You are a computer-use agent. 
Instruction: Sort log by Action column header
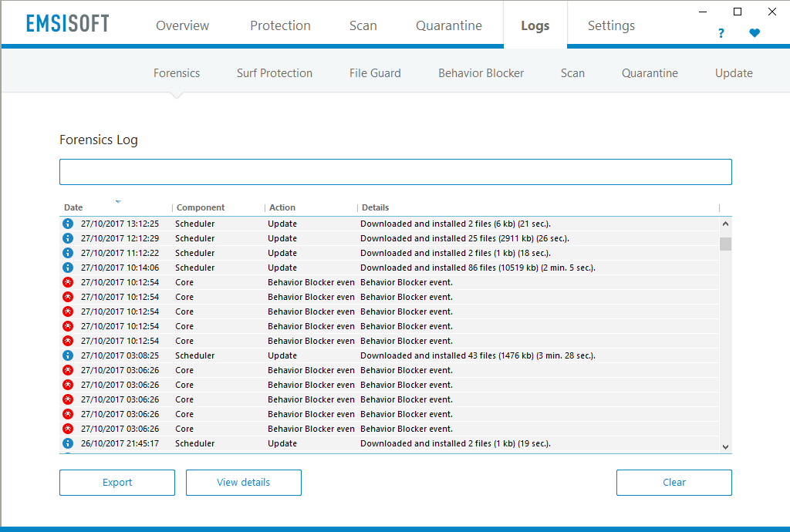coord(282,207)
